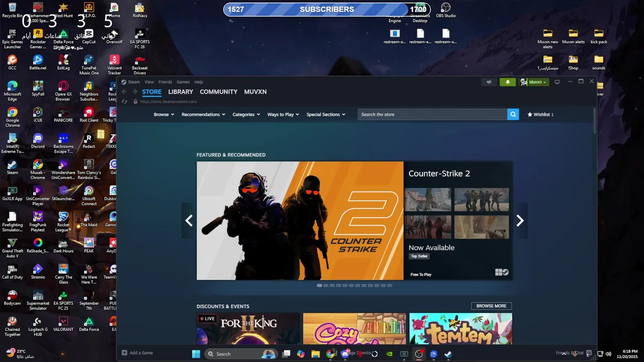Open Battle.net desktop shortcut

point(38,62)
